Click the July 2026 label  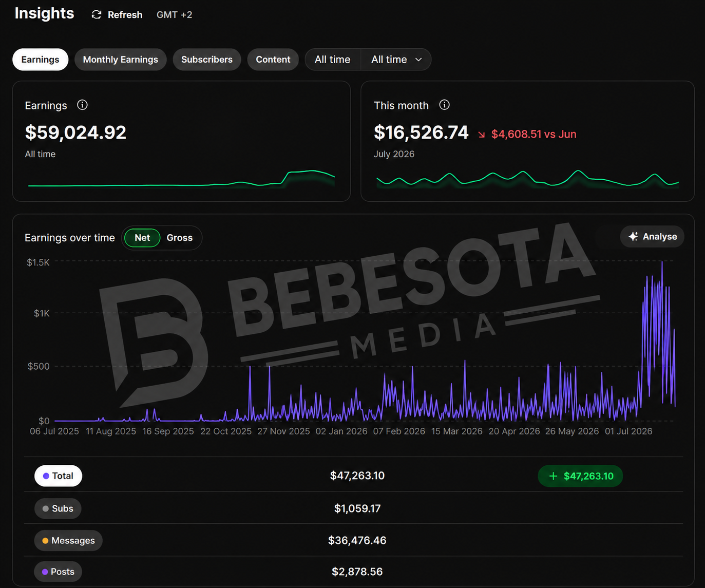(x=394, y=154)
